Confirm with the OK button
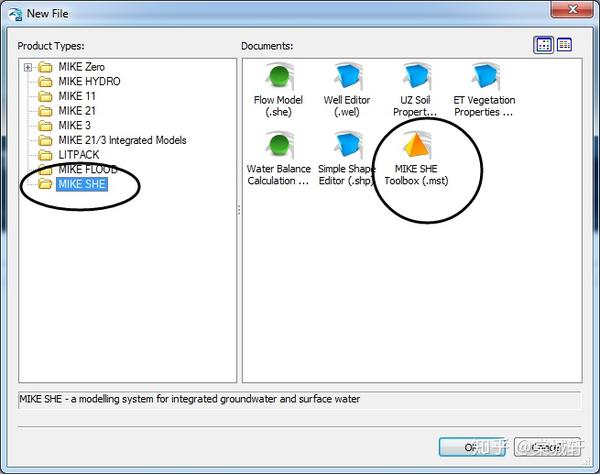 (472, 447)
